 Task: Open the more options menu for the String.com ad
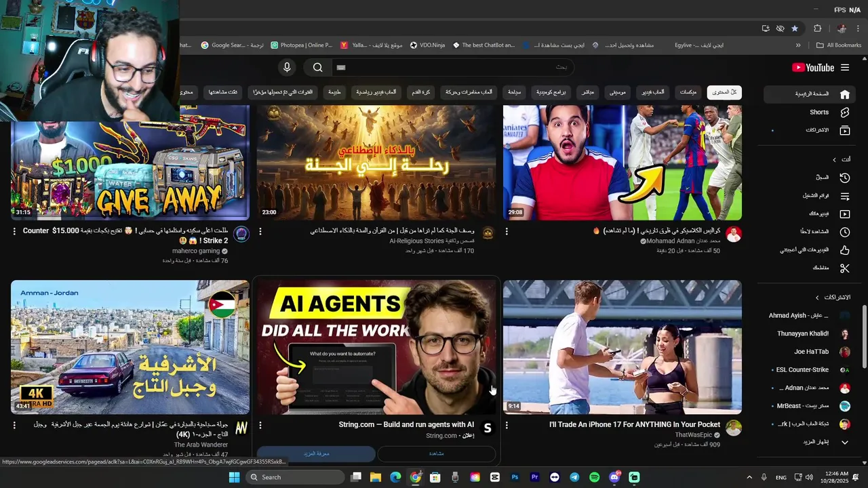pyautogui.click(x=260, y=425)
